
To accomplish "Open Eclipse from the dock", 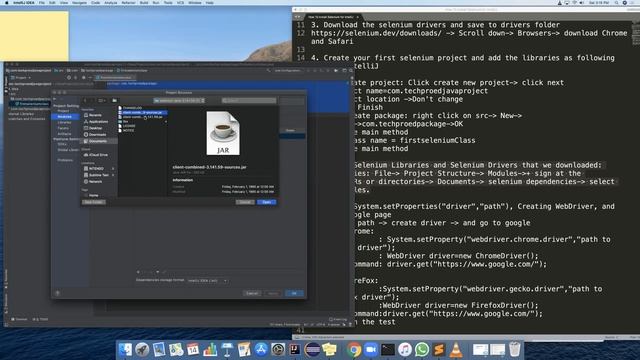I will [x=312, y=350].
